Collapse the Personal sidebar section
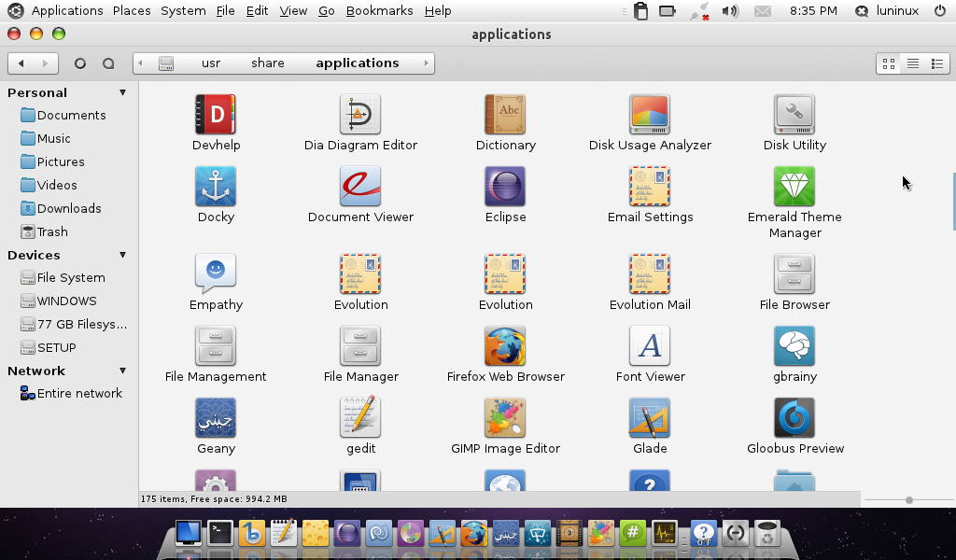Viewport: 956px width, 560px height. [122, 92]
